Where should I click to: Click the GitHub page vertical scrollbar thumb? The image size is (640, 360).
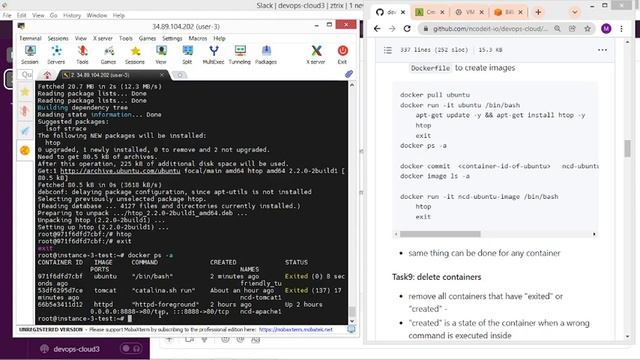click(627, 148)
